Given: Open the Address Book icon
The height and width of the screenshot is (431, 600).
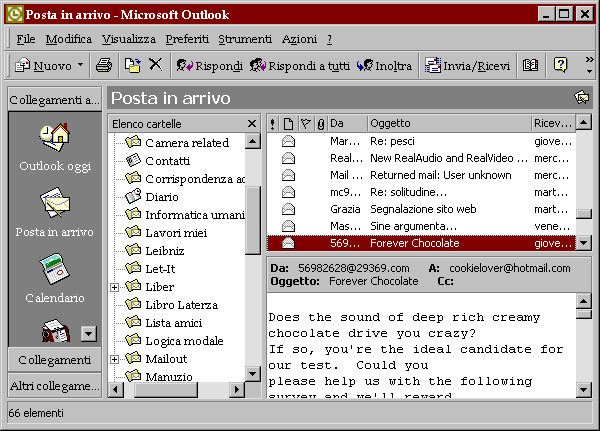Looking at the screenshot, I should click(x=530, y=66).
